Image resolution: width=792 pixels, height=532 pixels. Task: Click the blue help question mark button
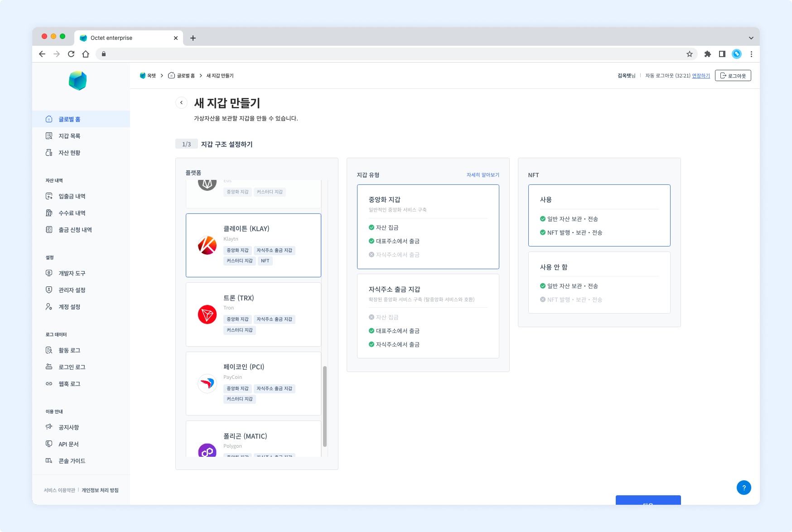click(744, 488)
